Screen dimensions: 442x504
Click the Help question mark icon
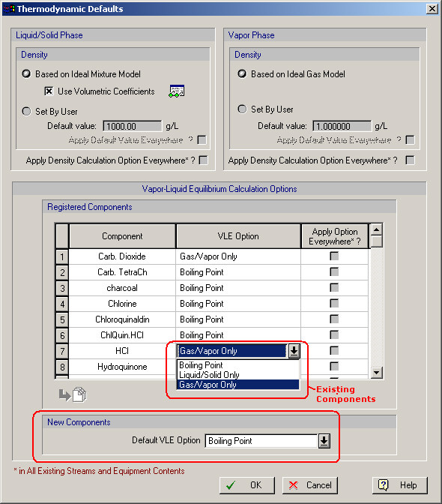coord(384,484)
